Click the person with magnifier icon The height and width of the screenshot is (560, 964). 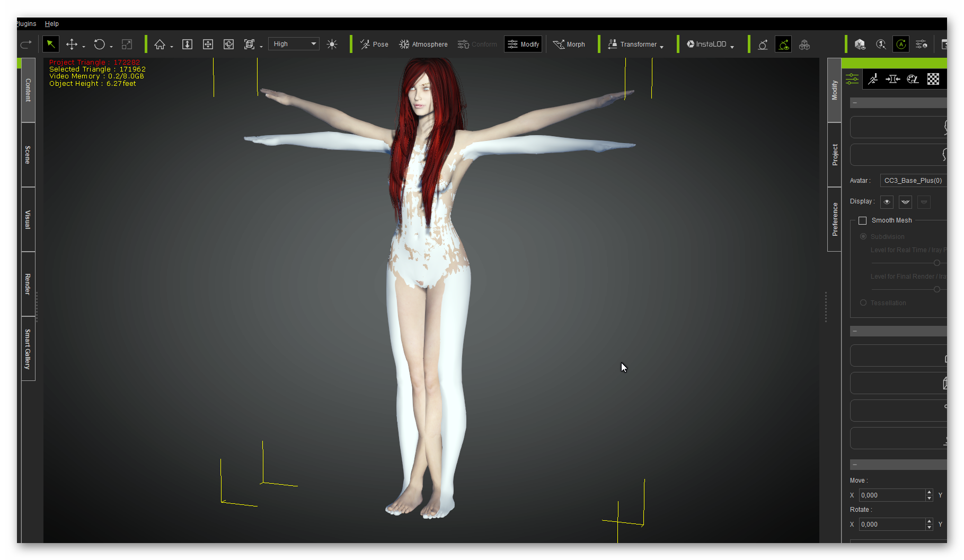coord(881,45)
